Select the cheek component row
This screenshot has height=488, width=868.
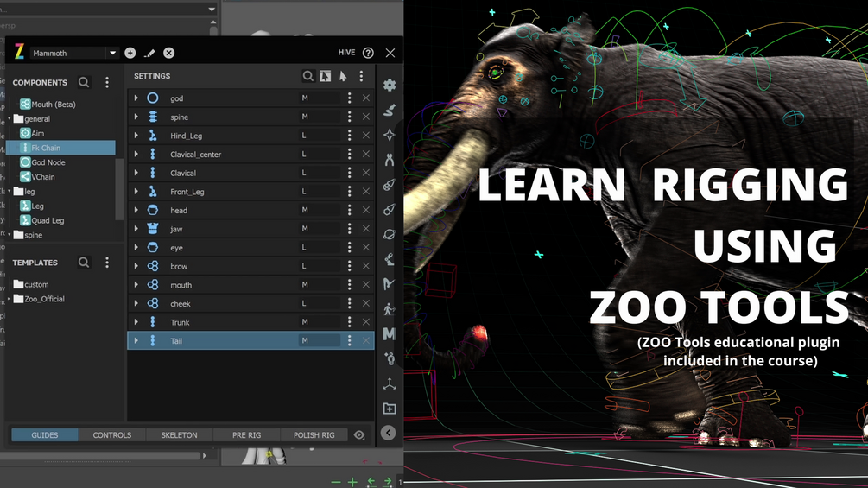pyautogui.click(x=250, y=303)
